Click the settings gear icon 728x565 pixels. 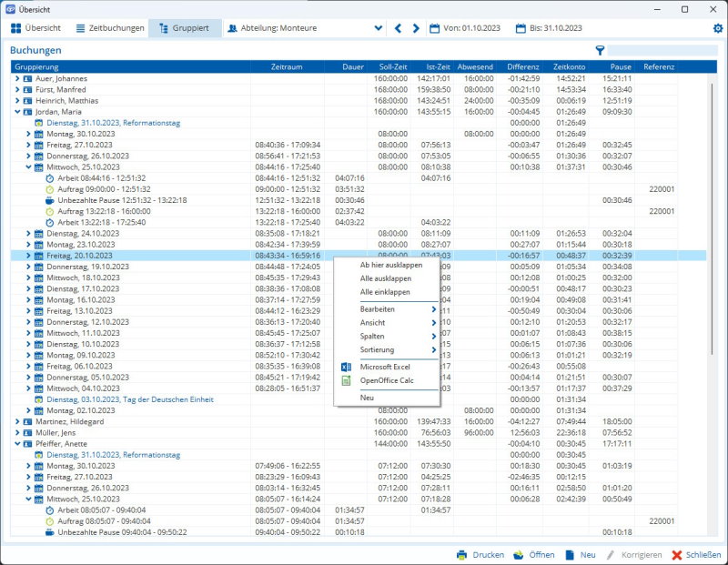[718, 28]
